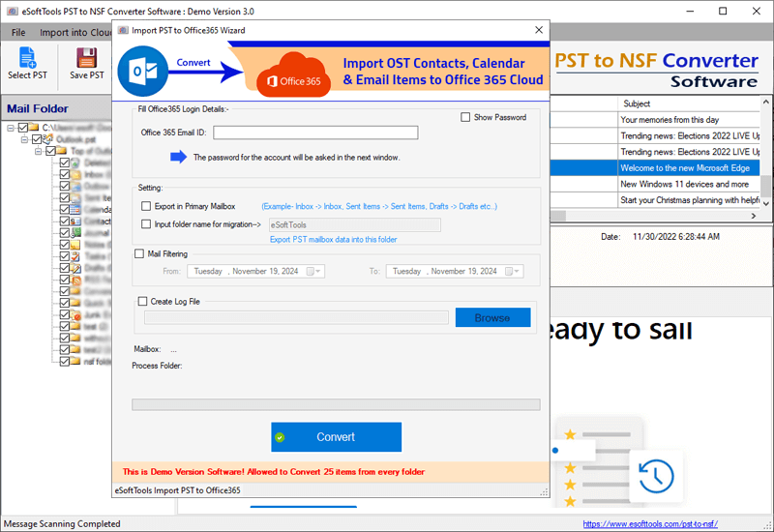Uncheck the C:\ root path checkbox in the tree

22,128
